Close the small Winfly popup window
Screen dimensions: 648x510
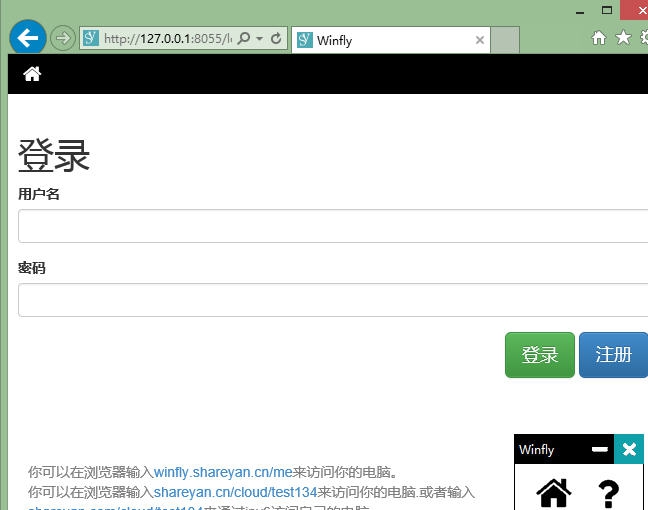[x=629, y=449]
